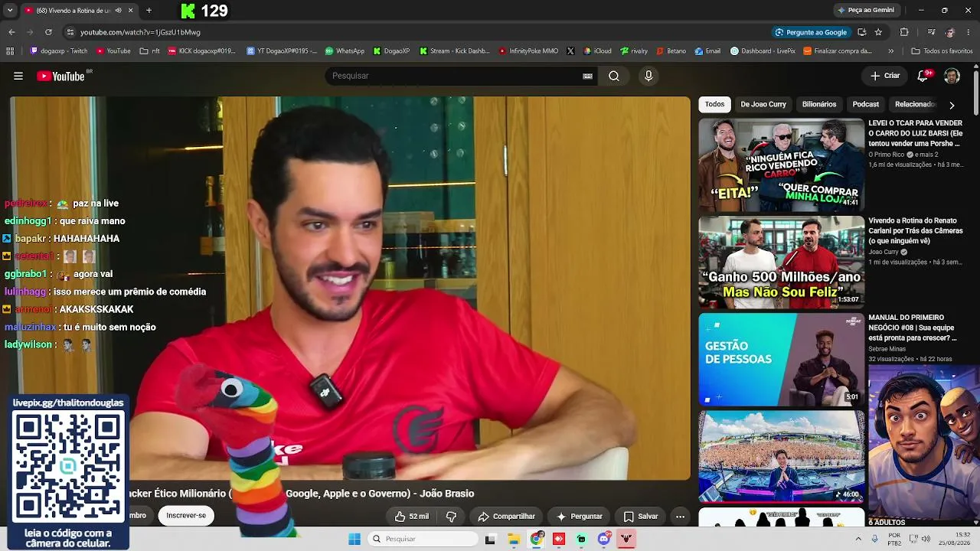Open Task View on the taskbar
The width and height of the screenshot is (980, 551).
(490, 539)
